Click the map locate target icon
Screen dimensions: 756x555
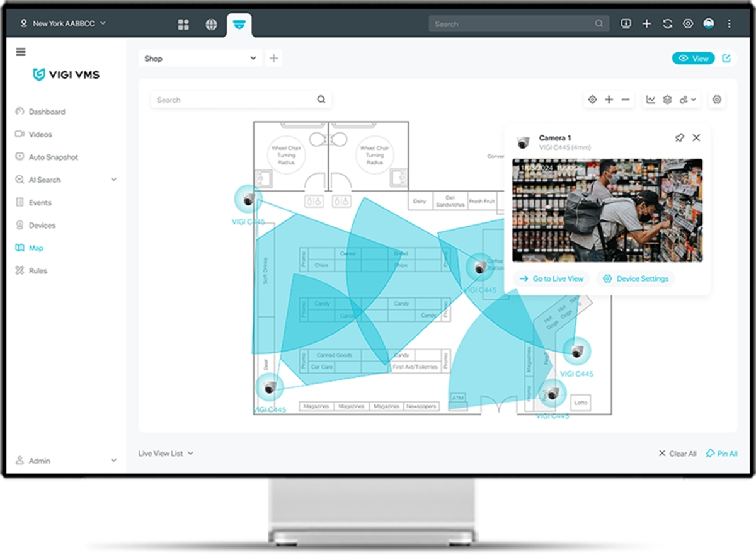pos(592,100)
